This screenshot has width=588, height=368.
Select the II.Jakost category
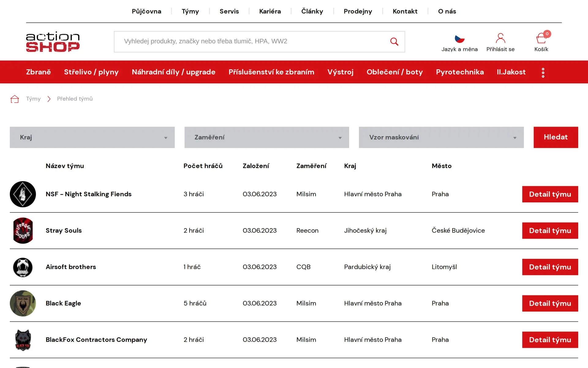pos(511,72)
